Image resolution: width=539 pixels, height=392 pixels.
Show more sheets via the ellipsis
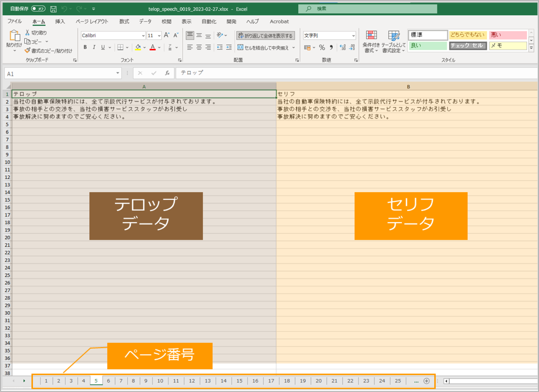tap(416, 381)
